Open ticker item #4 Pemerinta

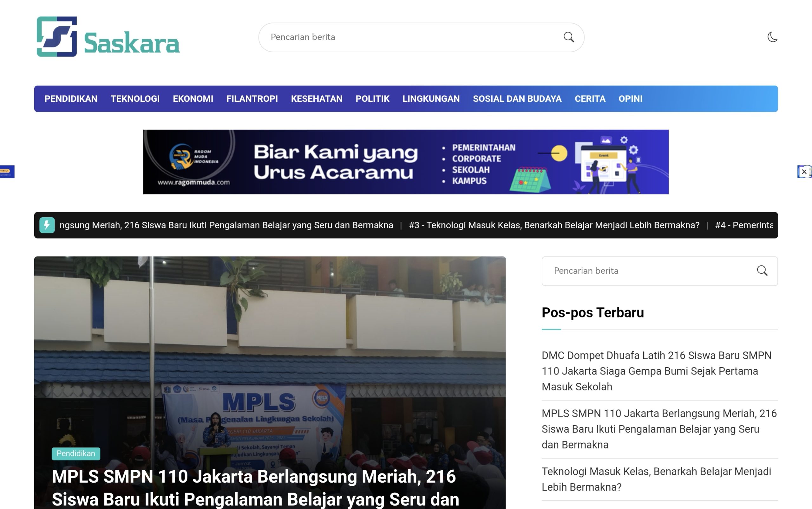[x=744, y=225]
